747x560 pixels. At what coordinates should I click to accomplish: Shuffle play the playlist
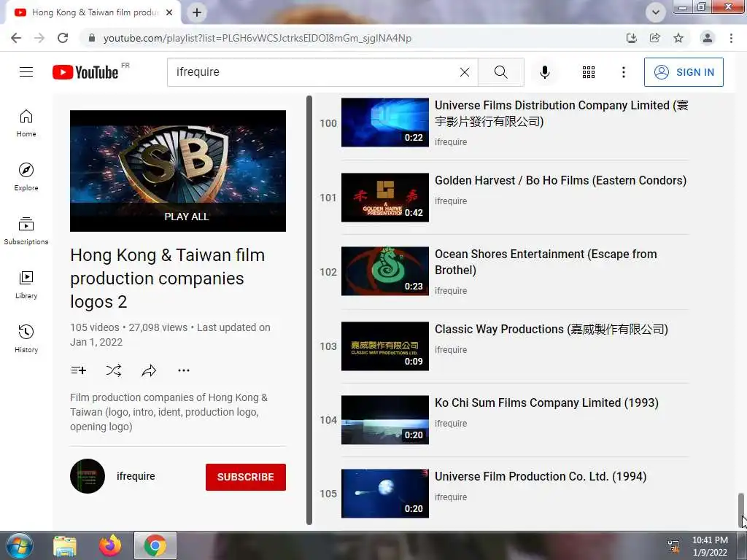pyautogui.click(x=114, y=370)
